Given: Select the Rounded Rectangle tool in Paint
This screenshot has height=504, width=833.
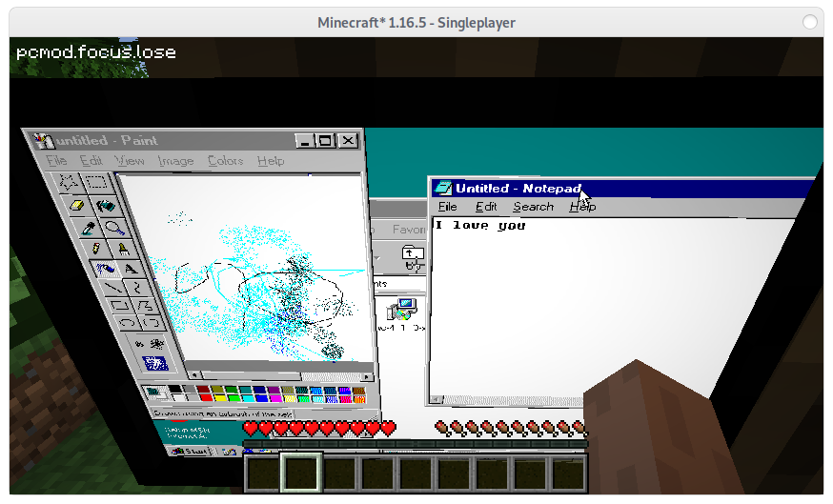Looking at the screenshot, I should coord(152,322).
